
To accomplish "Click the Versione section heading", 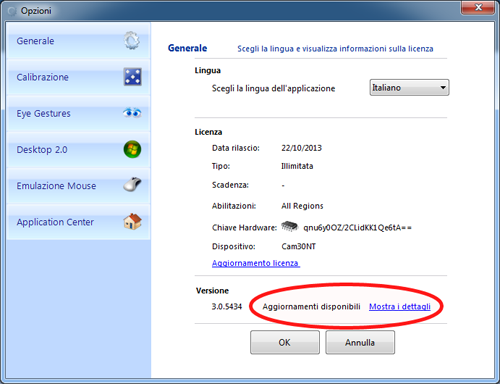I will coord(212,291).
